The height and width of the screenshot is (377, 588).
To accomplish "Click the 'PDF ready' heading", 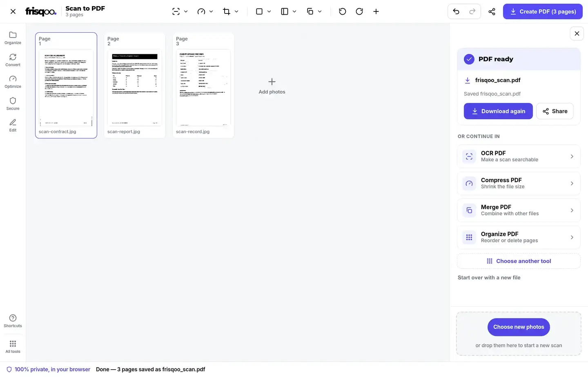I will 496,59.
